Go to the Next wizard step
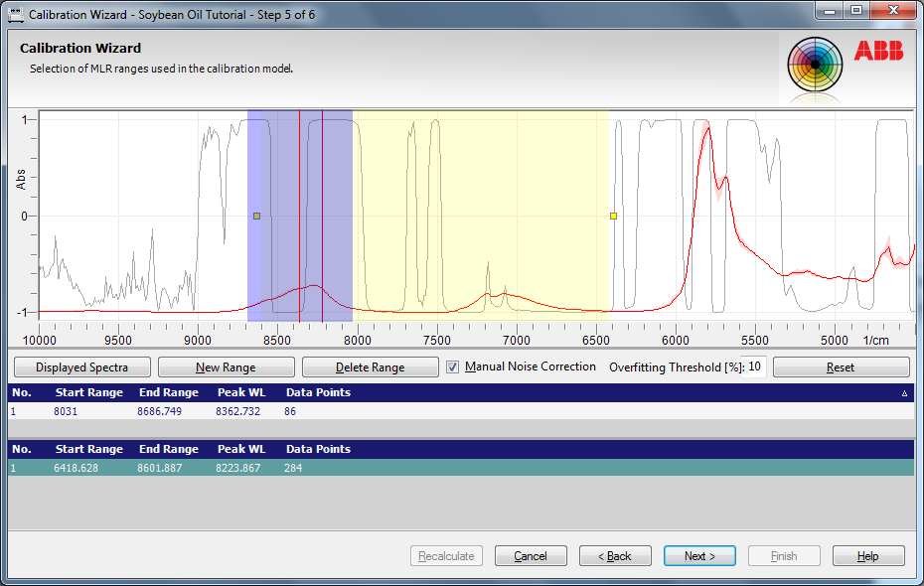The image size is (924, 586). click(699, 556)
